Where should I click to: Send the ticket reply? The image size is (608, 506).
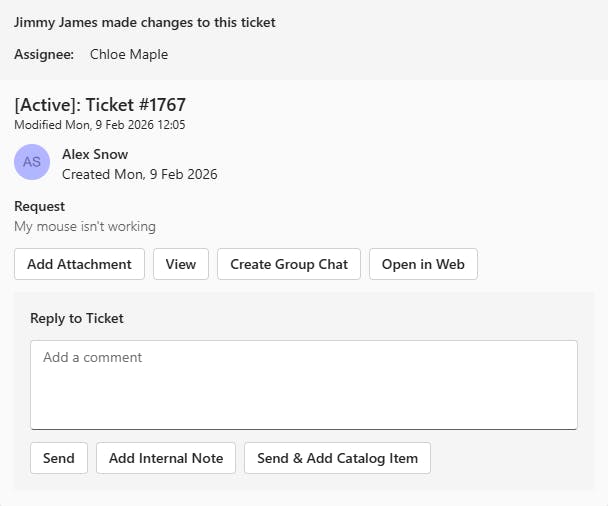(x=59, y=458)
